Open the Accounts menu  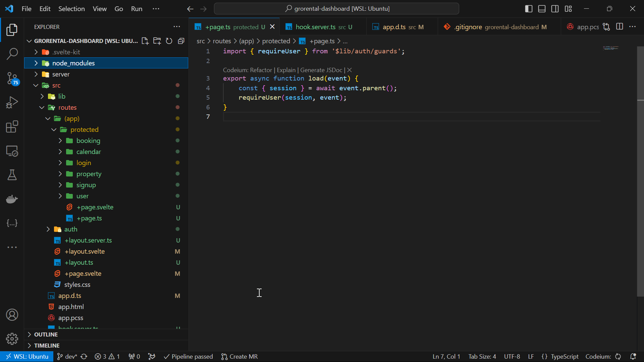point(12,315)
